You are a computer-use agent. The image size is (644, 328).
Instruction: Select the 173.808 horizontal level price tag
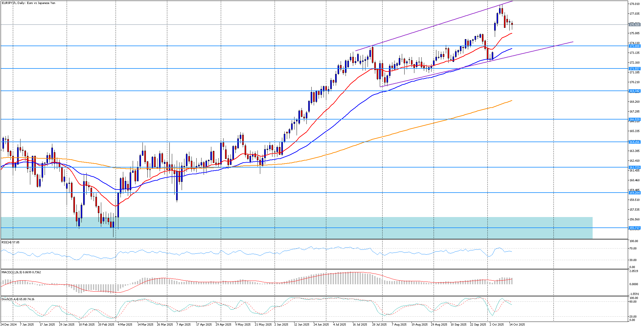click(634, 46)
